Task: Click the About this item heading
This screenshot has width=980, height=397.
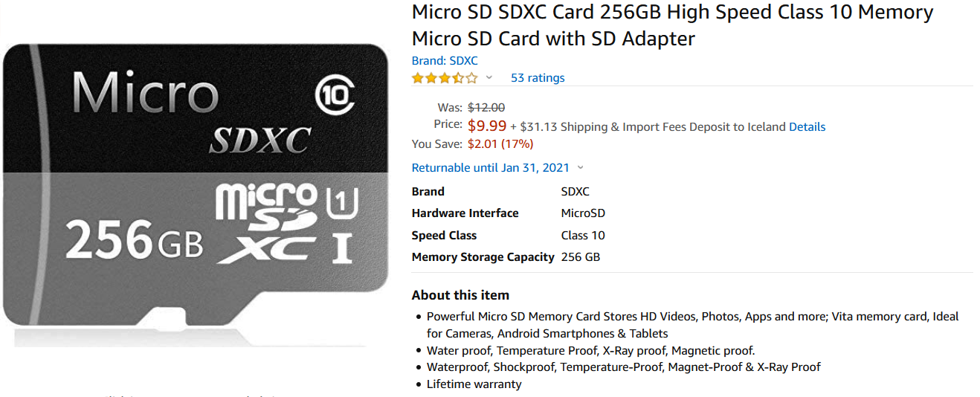Action: [x=460, y=295]
